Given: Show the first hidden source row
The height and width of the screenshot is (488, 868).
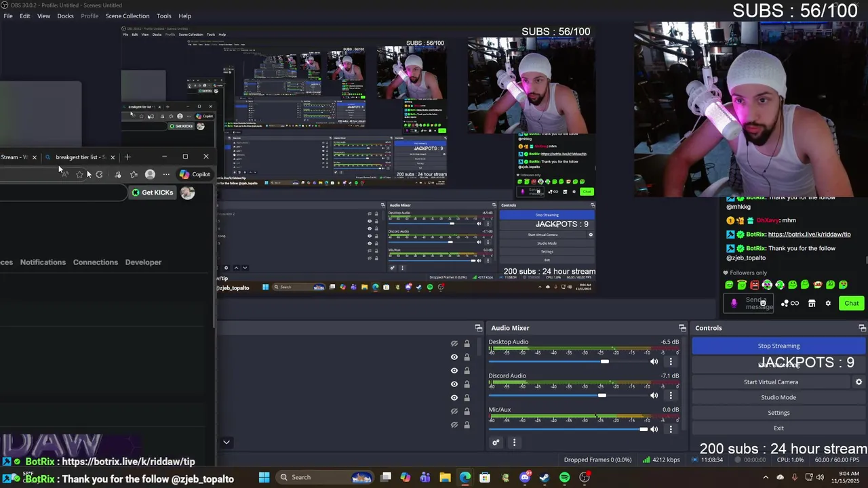Looking at the screenshot, I should point(454,344).
